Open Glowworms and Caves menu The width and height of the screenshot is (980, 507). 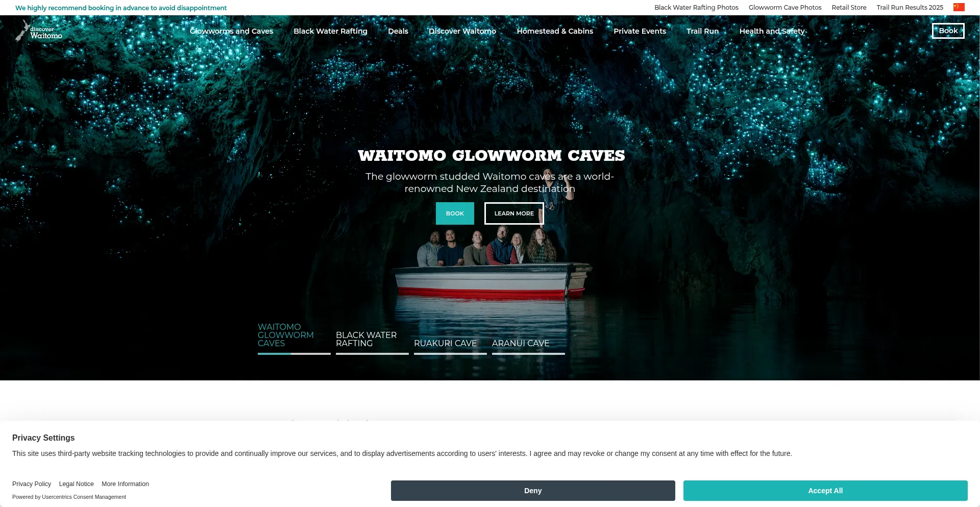[x=231, y=31]
